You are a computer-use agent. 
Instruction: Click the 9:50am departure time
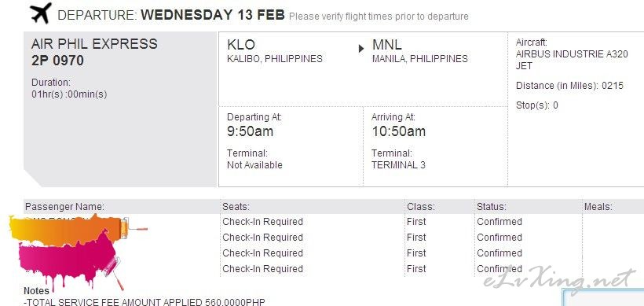(250, 131)
